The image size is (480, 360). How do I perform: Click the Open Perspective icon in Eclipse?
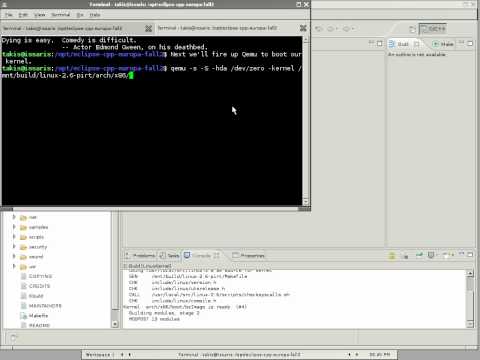pos(412,29)
